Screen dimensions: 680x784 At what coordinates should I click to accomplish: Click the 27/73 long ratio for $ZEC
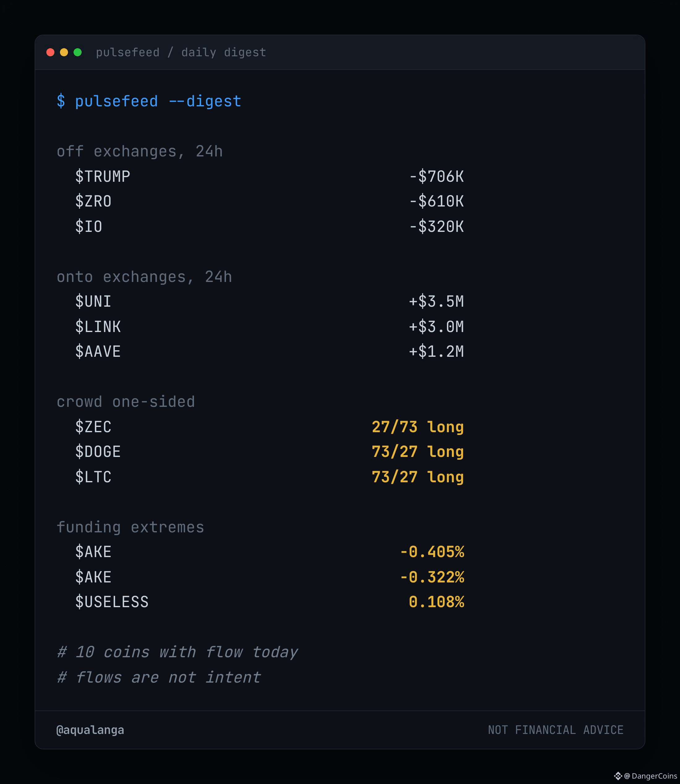pyautogui.click(x=418, y=427)
